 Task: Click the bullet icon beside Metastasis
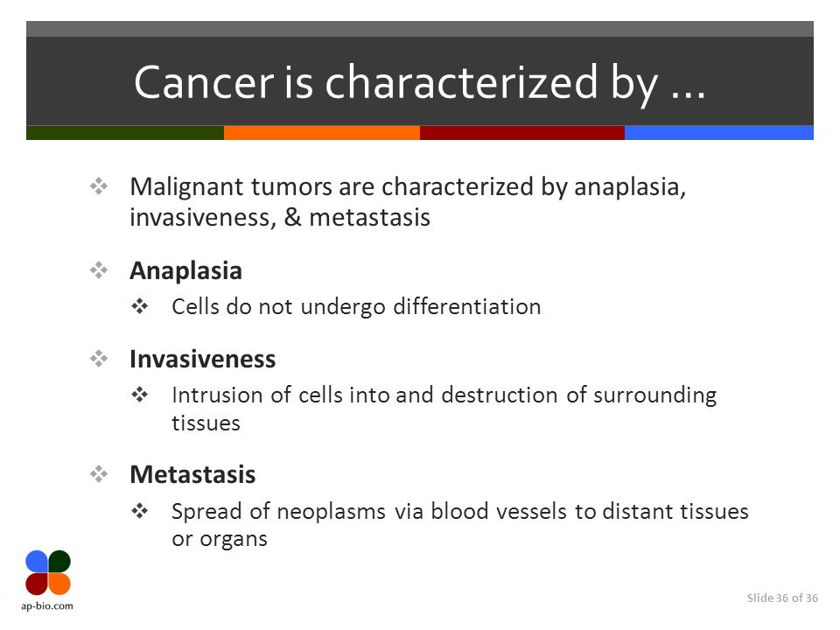tap(99, 474)
